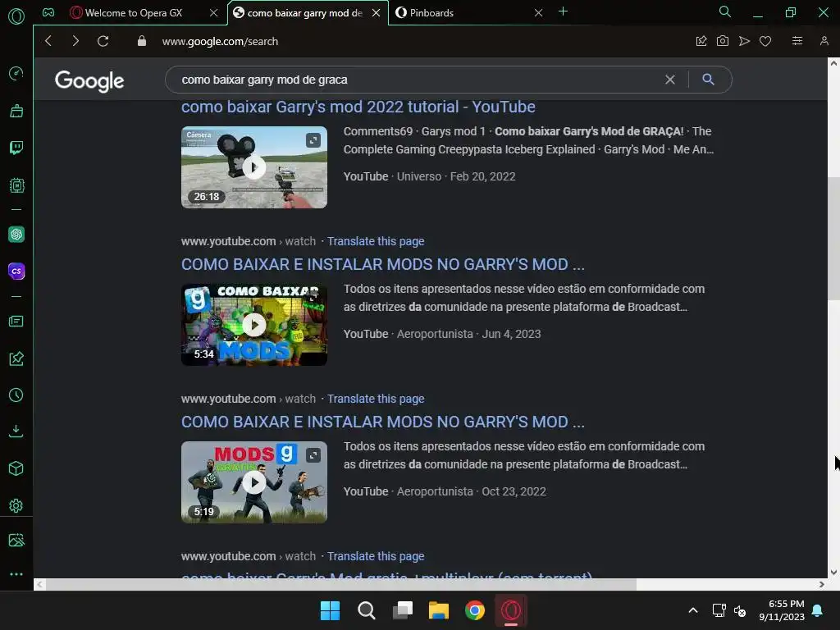Open Settings gear in sidebar
840x630 pixels.
coord(16,505)
